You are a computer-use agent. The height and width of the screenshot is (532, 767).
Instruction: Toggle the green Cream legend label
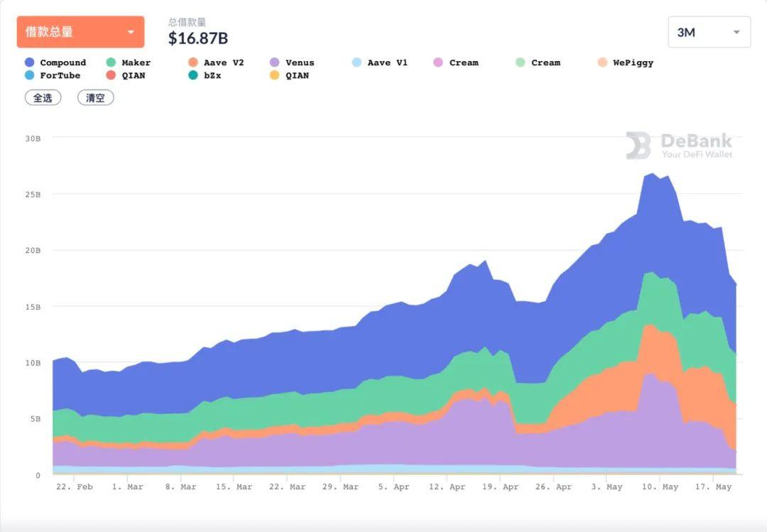coord(545,63)
